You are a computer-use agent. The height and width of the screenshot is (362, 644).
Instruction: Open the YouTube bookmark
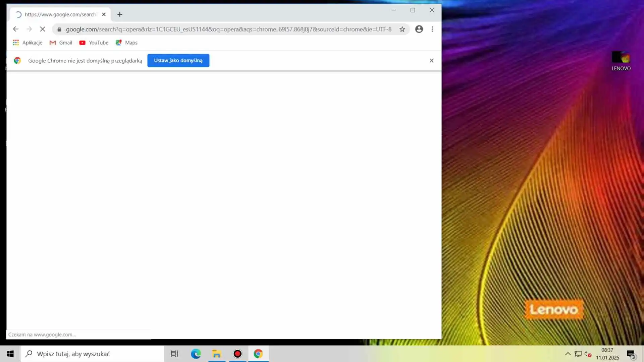coord(94,43)
